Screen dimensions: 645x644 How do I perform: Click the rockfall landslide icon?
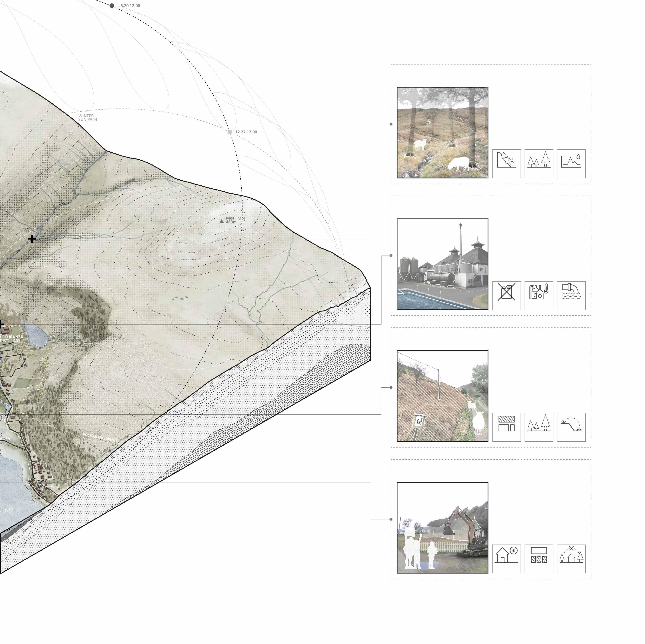506,164
